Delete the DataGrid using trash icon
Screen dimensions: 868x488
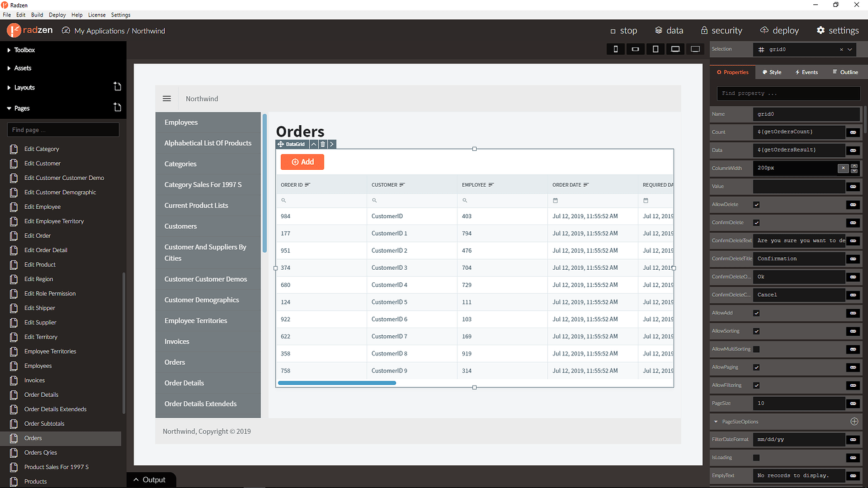pos(323,144)
